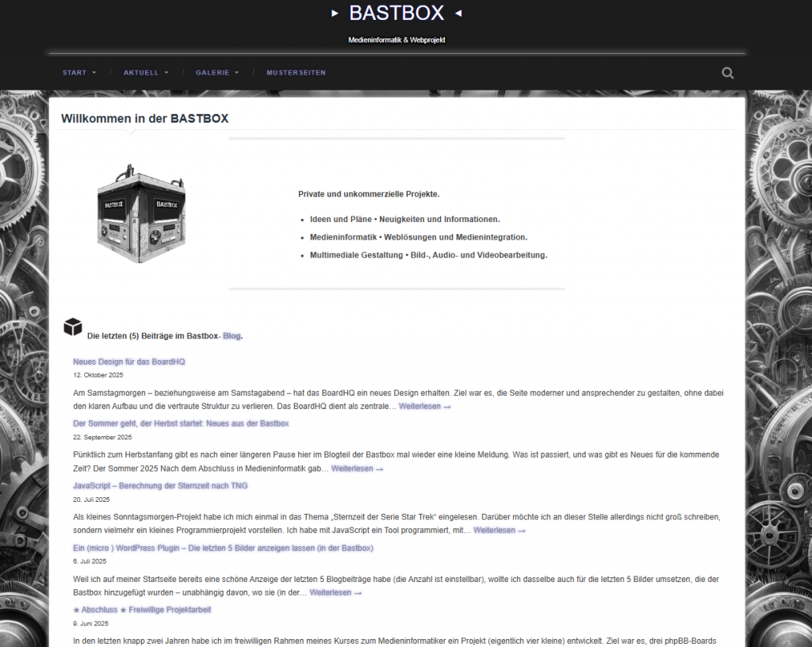Open post 'Der Sommer geht, der Herbst startet'
The height and width of the screenshot is (647, 812).
coord(181,423)
